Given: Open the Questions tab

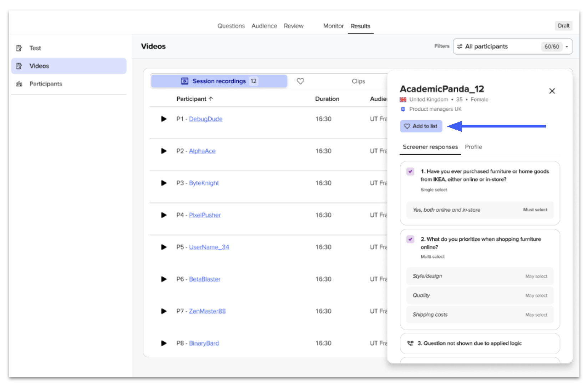Looking at the screenshot, I should pos(231,26).
